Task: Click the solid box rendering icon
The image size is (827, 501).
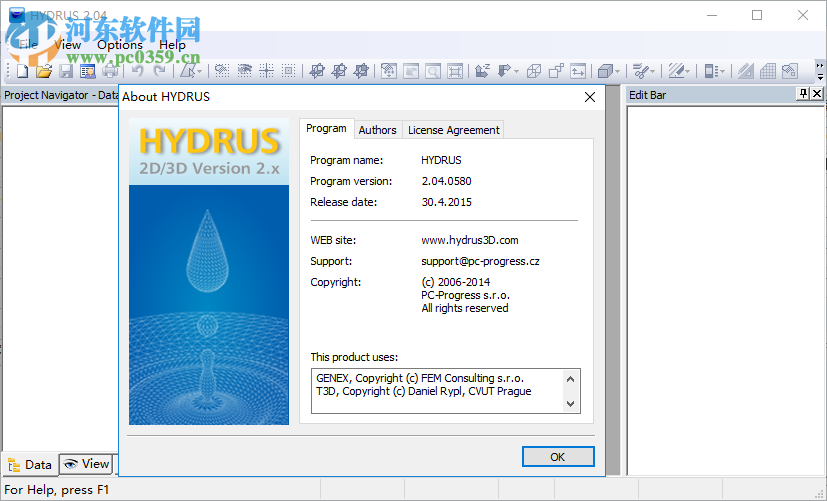Action: 605,71
